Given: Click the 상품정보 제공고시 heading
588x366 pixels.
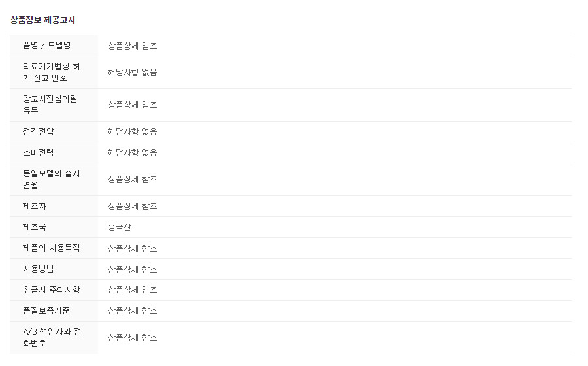Looking at the screenshot, I should [42, 20].
